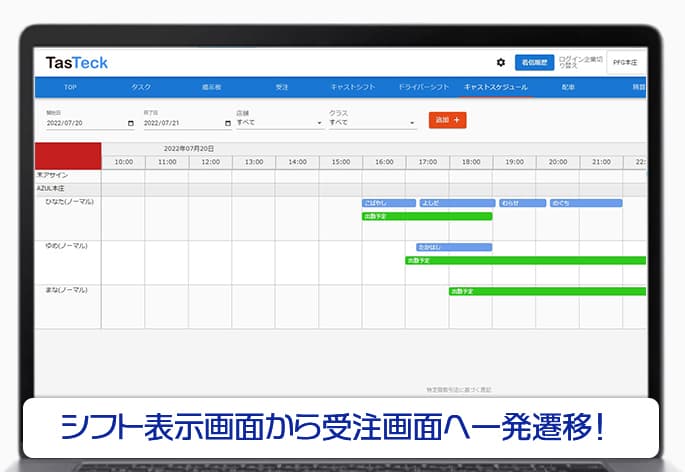
Task: Open the ドライバーシフト tab
Action: tap(420, 87)
